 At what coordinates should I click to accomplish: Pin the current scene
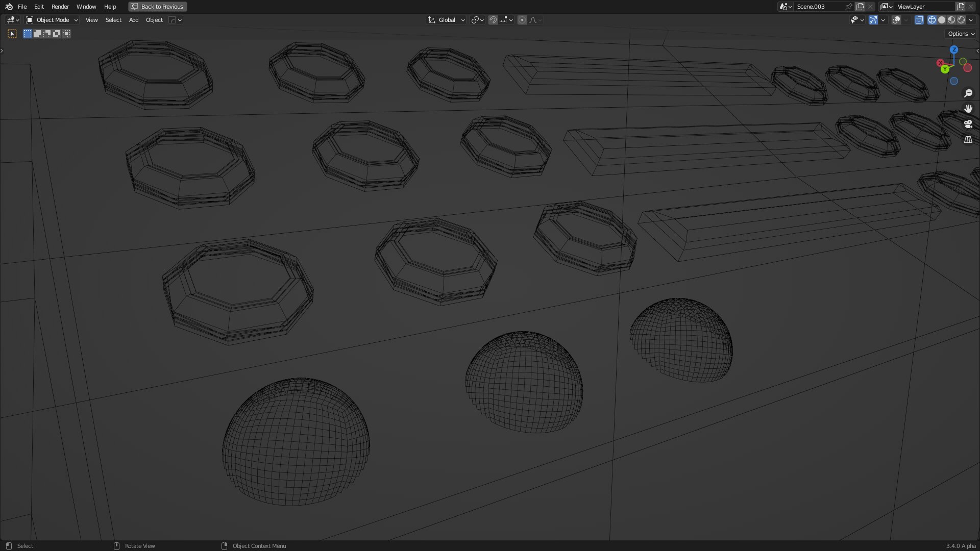click(849, 7)
